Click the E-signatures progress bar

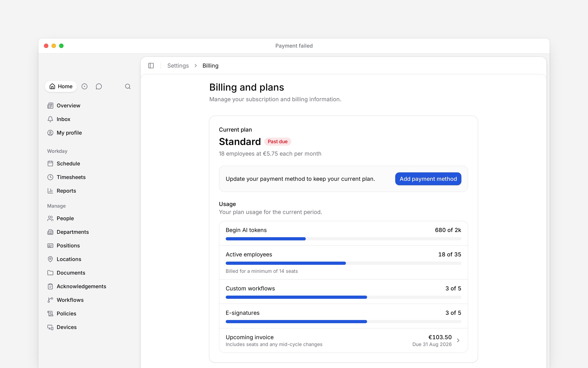343,322
